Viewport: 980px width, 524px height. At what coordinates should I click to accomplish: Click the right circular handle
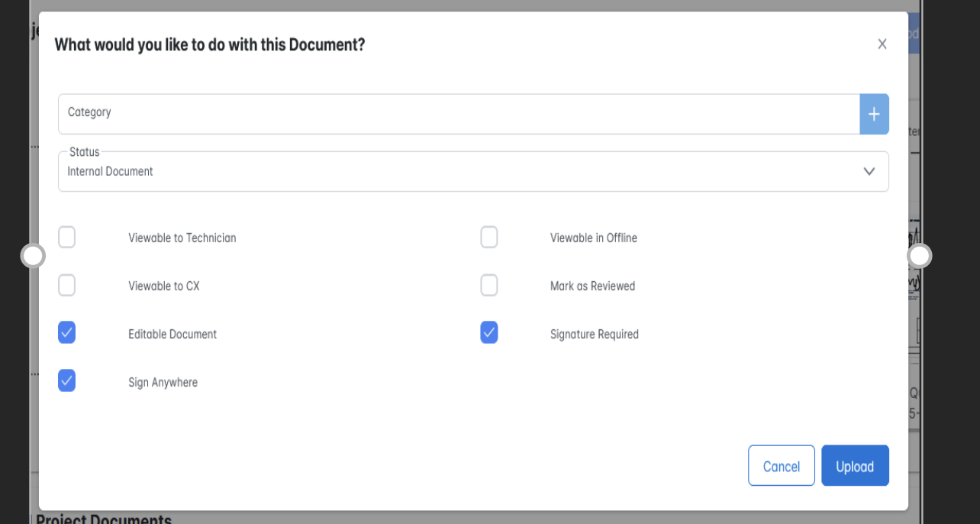coord(920,256)
